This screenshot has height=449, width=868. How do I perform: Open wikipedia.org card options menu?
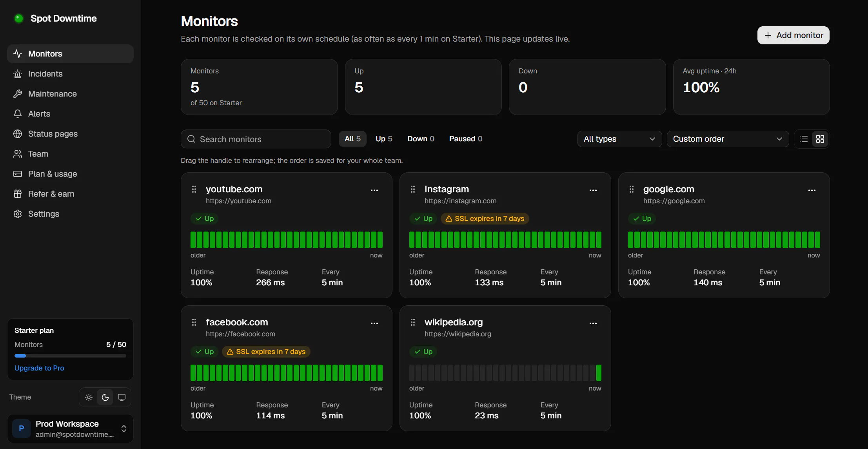[593, 323]
